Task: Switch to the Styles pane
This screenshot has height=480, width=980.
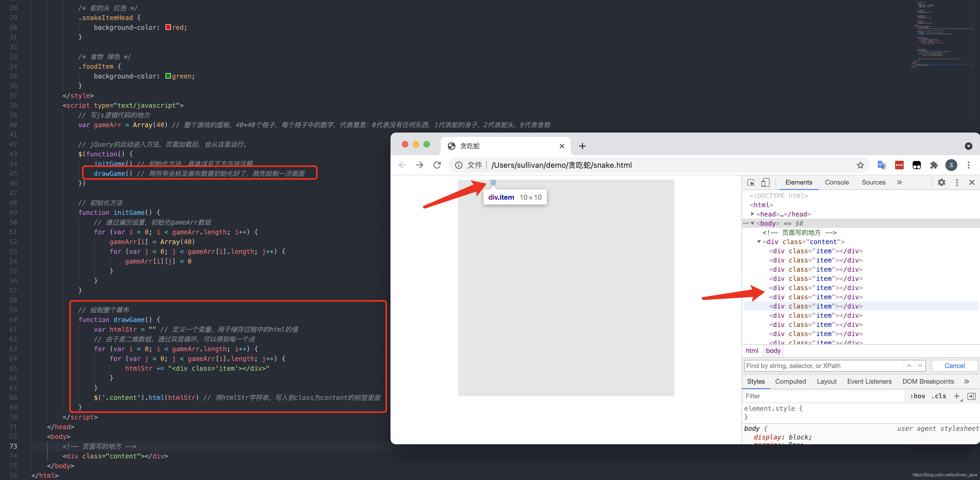Action: tap(756, 382)
